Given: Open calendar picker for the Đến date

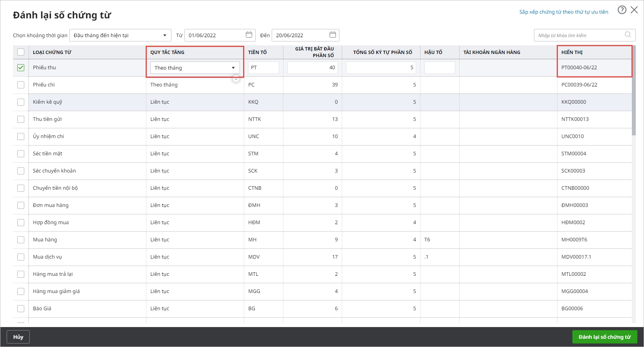Looking at the screenshot, I should pos(332,35).
